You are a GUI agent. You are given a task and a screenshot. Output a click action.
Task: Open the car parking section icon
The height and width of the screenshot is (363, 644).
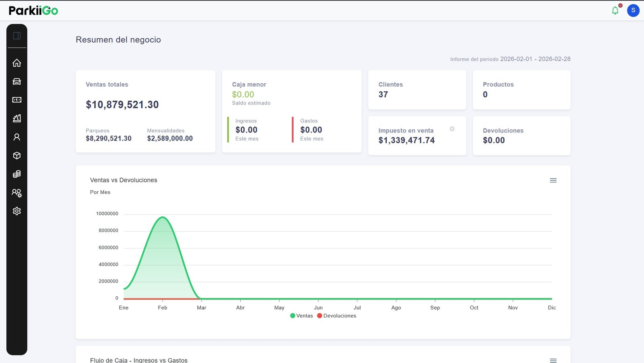click(17, 81)
